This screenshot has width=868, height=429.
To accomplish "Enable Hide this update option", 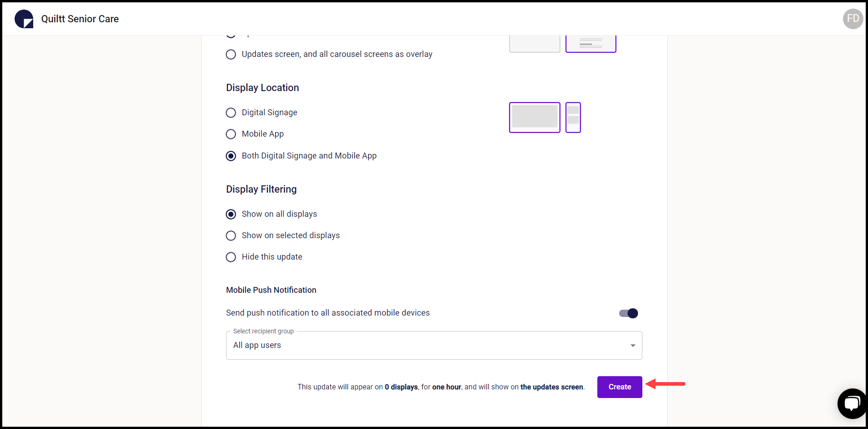I will [x=231, y=257].
